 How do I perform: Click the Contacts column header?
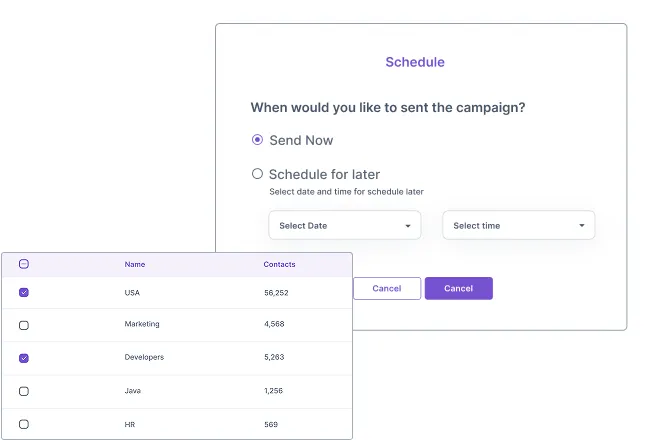coord(279,265)
